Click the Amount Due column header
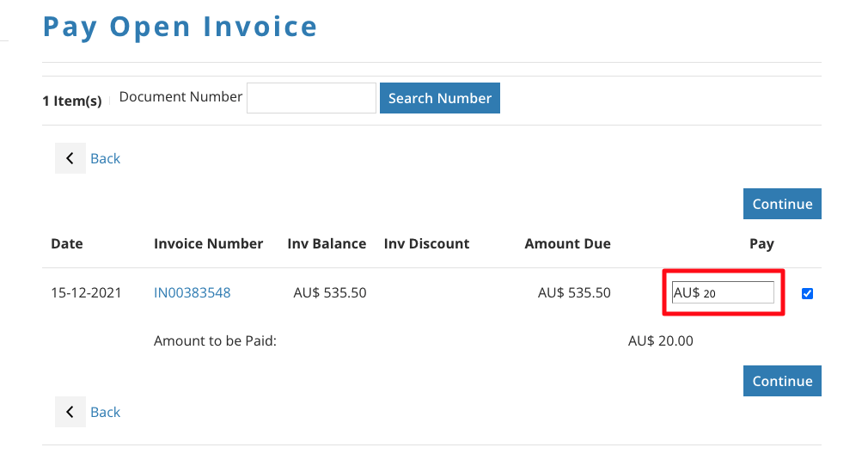 tap(567, 243)
